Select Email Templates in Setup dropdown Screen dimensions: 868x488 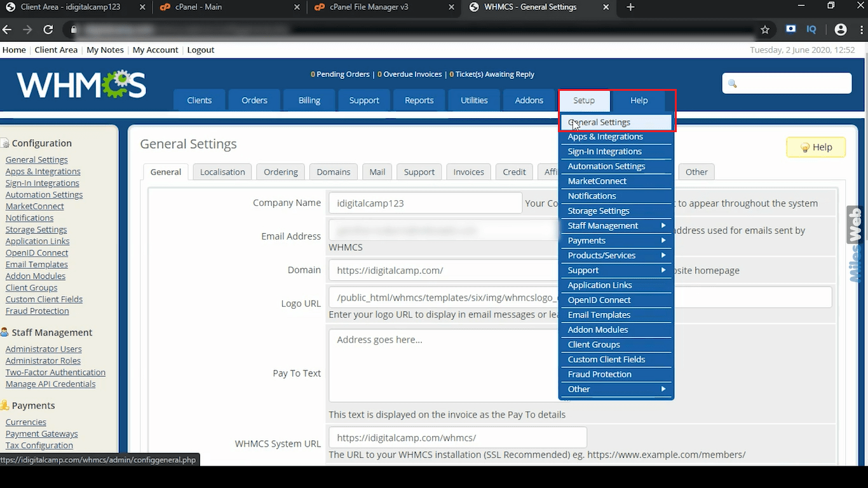(616, 315)
